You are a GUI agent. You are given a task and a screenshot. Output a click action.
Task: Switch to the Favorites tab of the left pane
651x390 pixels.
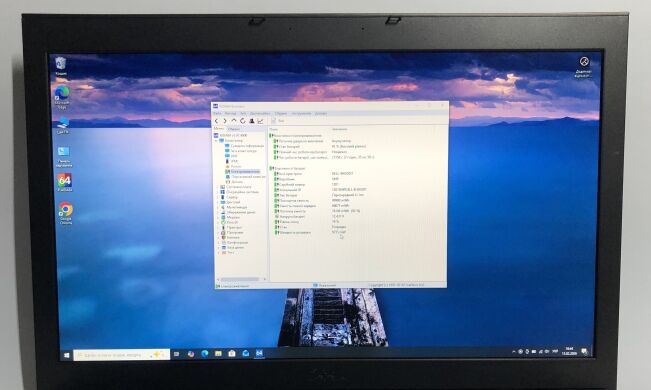234,129
